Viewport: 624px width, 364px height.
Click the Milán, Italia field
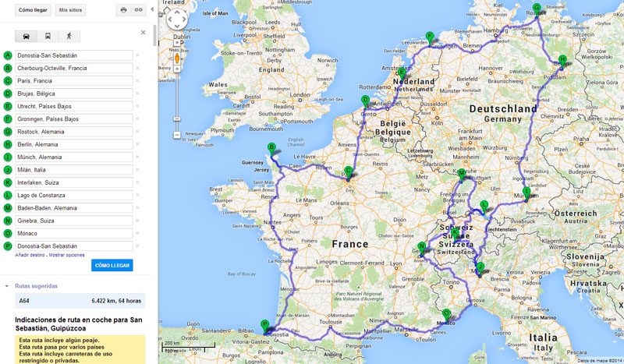(74, 170)
